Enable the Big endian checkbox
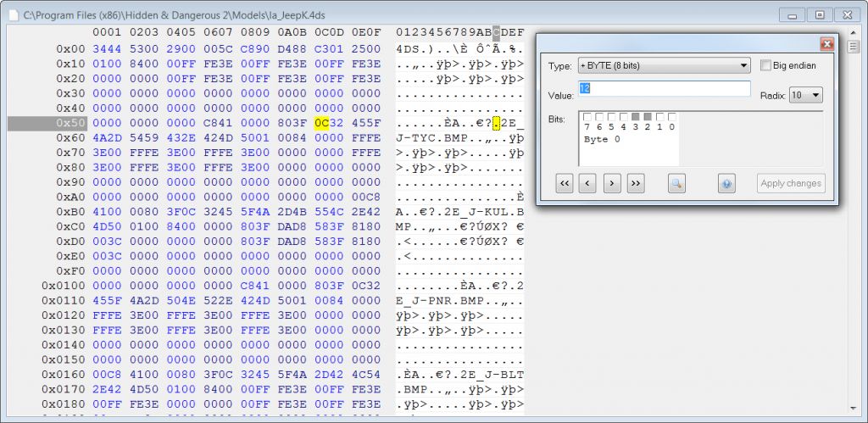Viewport: 868px width, 423px height. 766,65
